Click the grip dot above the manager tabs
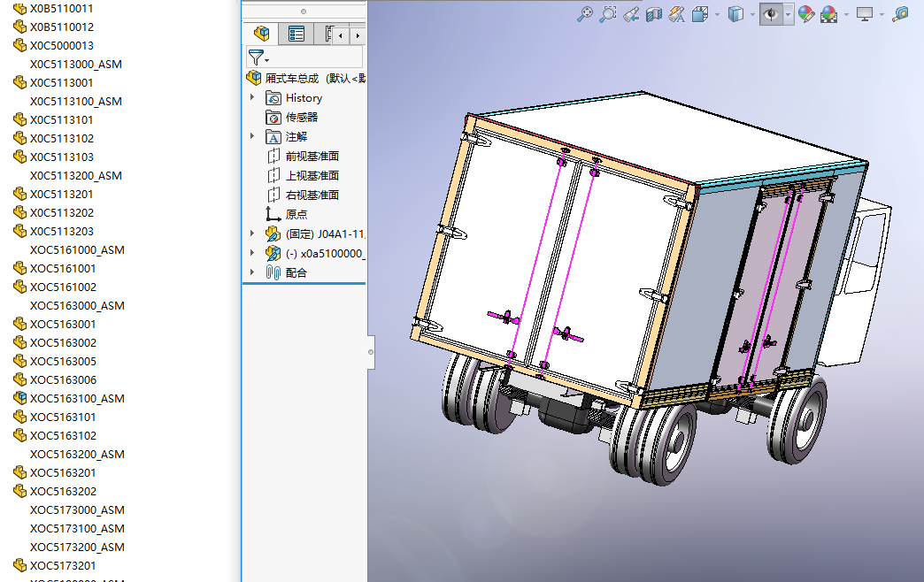 (304, 11)
